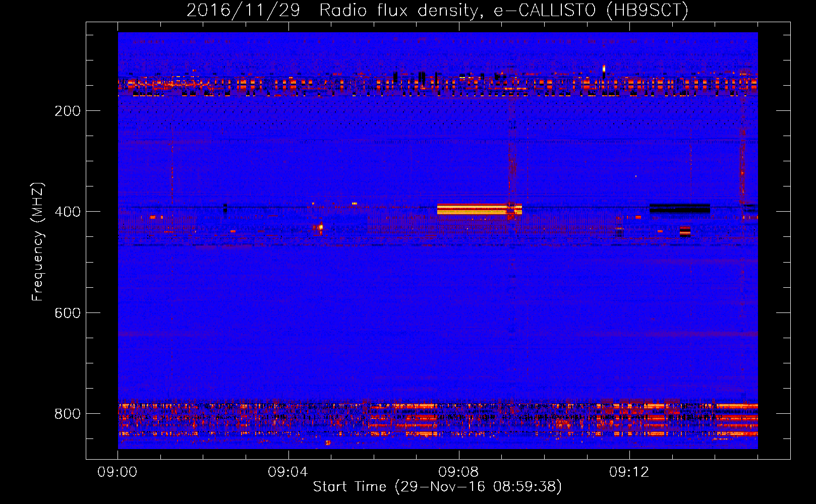Click the bright yellow burst band near 400 MHz
This screenshot has width=816, height=504.
click(x=480, y=209)
